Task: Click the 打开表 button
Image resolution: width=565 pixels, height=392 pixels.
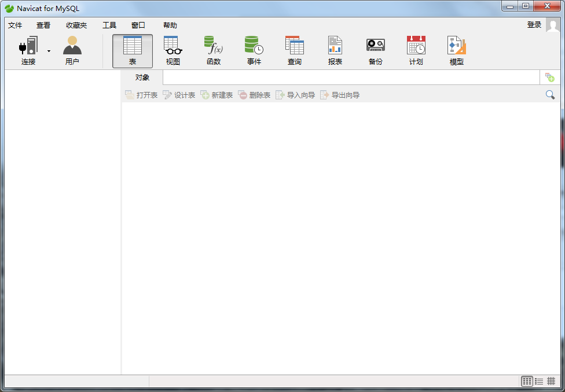Action: [x=141, y=95]
